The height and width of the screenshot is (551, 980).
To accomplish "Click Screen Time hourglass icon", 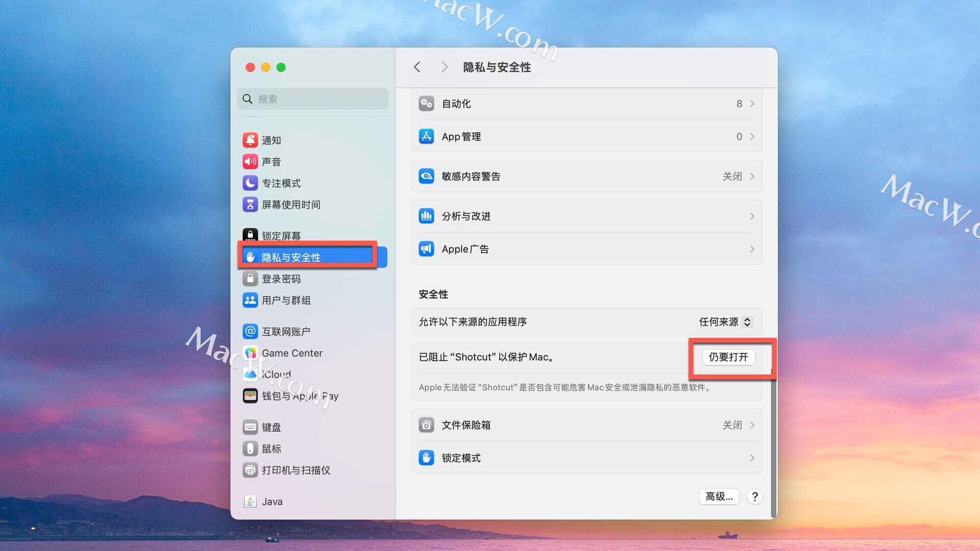I will pos(250,205).
